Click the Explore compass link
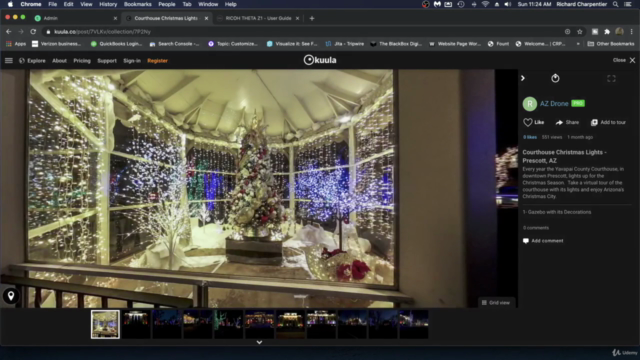This screenshot has width=640, height=360. (32, 60)
